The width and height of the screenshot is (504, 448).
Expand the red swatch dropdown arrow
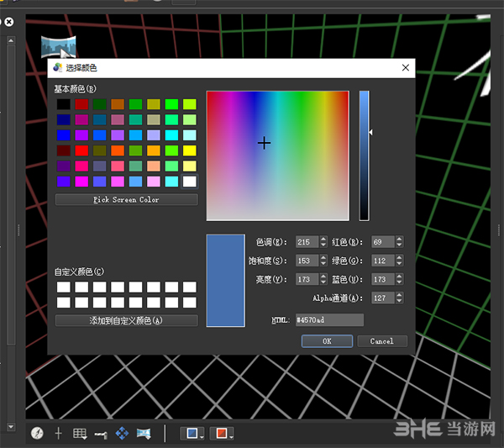[x=231, y=436]
